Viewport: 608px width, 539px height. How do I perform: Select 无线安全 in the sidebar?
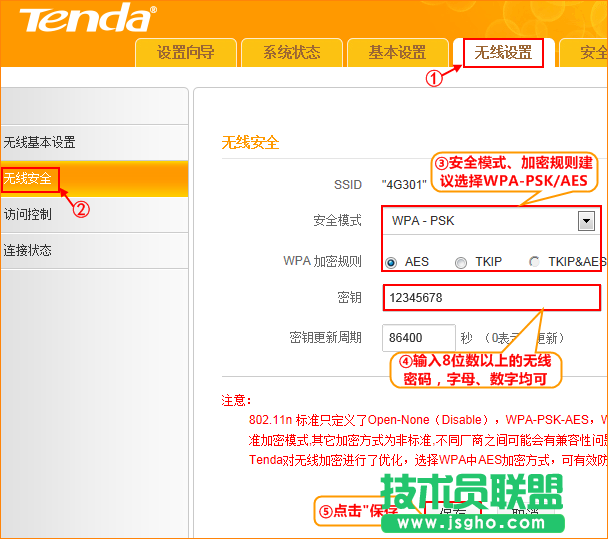[x=29, y=179]
